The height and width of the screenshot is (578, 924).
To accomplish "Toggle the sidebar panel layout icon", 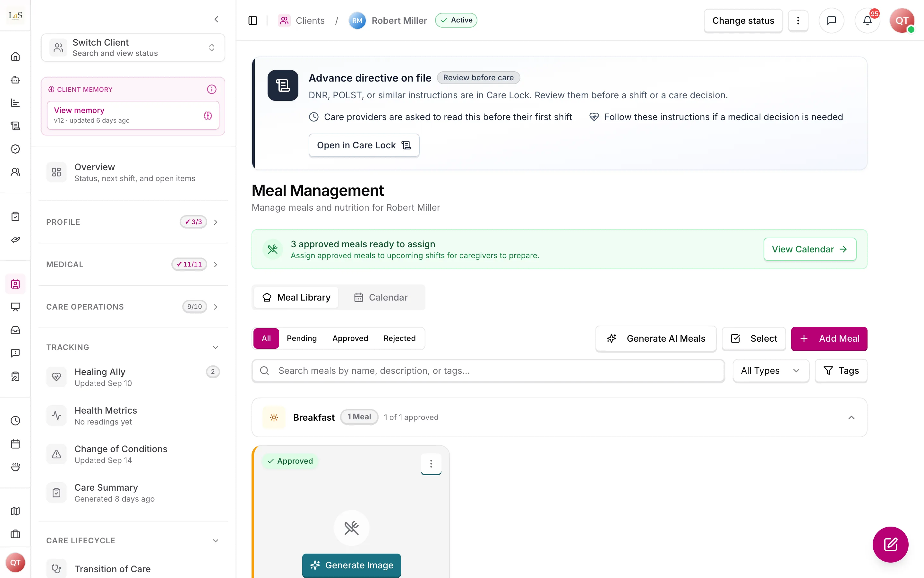I will click(x=253, y=20).
